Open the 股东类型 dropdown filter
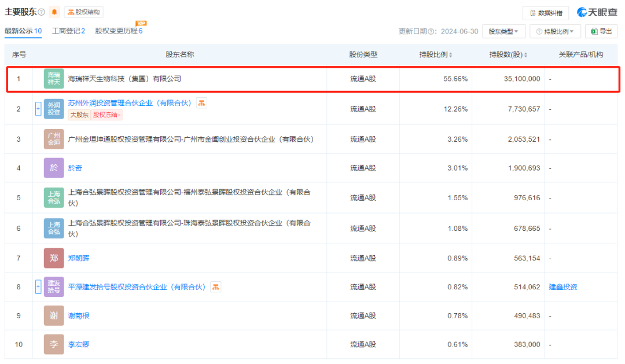 (x=502, y=31)
